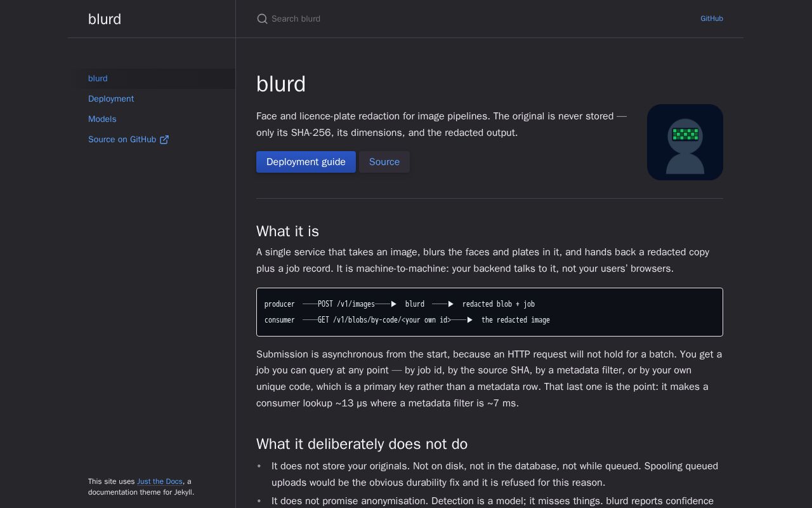This screenshot has height=508, width=812.
Task: Open the GitHub link in top bar
Action: tap(712, 18)
